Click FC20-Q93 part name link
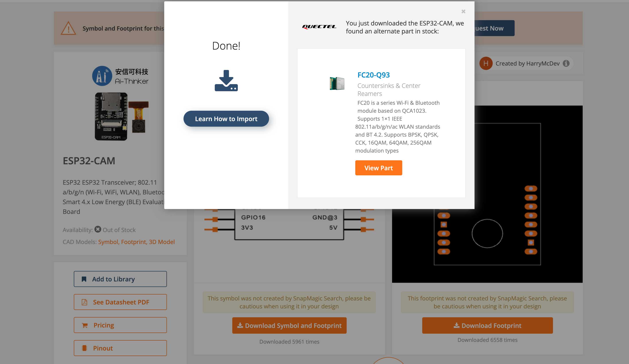 (373, 75)
